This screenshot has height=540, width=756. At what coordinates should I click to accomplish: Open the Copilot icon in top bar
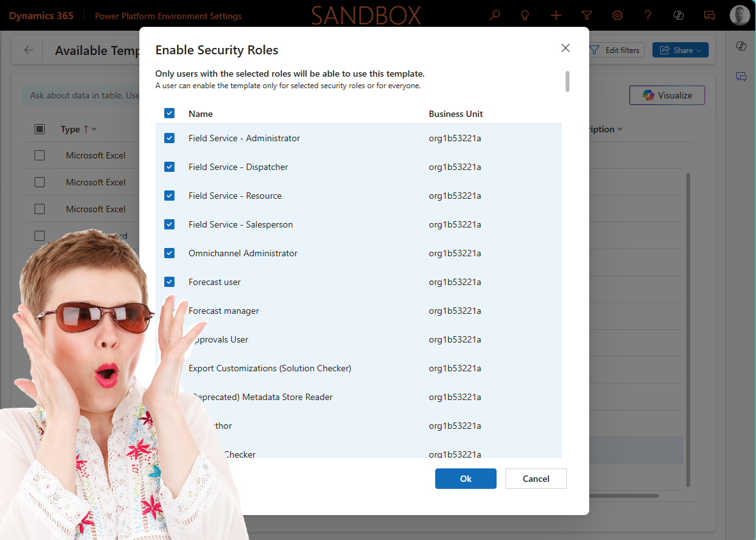[679, 15]
